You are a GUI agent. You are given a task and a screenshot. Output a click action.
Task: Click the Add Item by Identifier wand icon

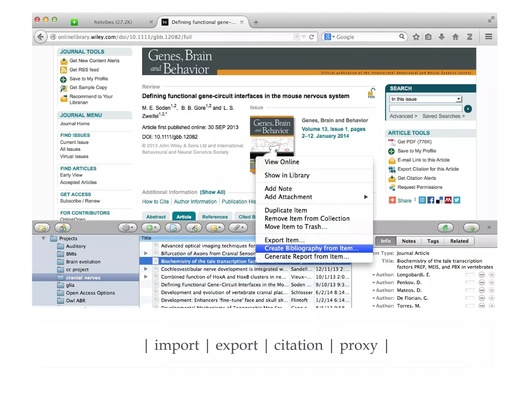[x=194, y=228]
